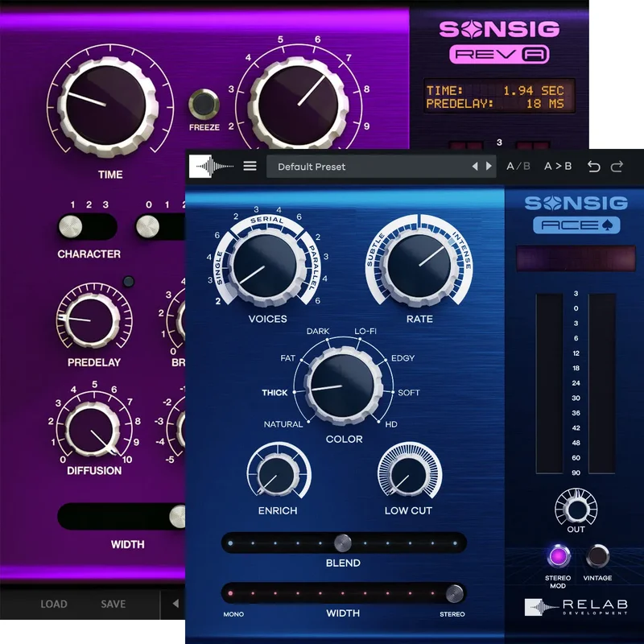Enable the Vintage mode button
Screen dimensions: 644x644
click(x=597, y=556)
